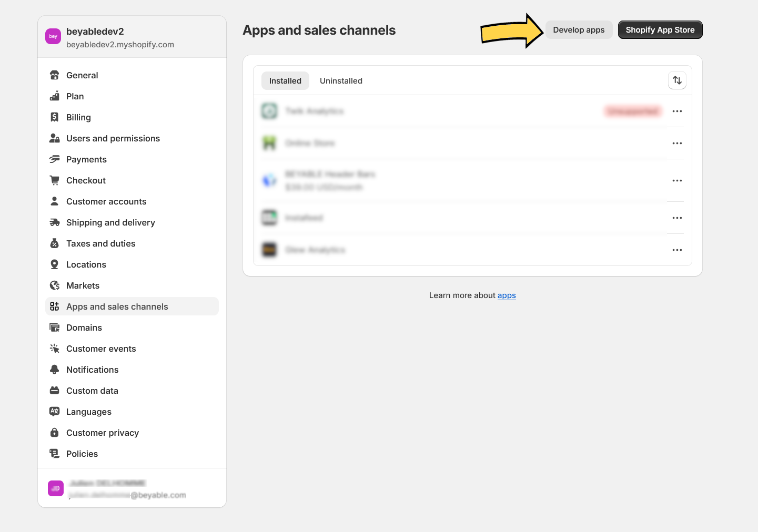Select Apps and sales channels in sidebar
The height and width of the screenshot is (532, 758).
[x=132, y=306]
